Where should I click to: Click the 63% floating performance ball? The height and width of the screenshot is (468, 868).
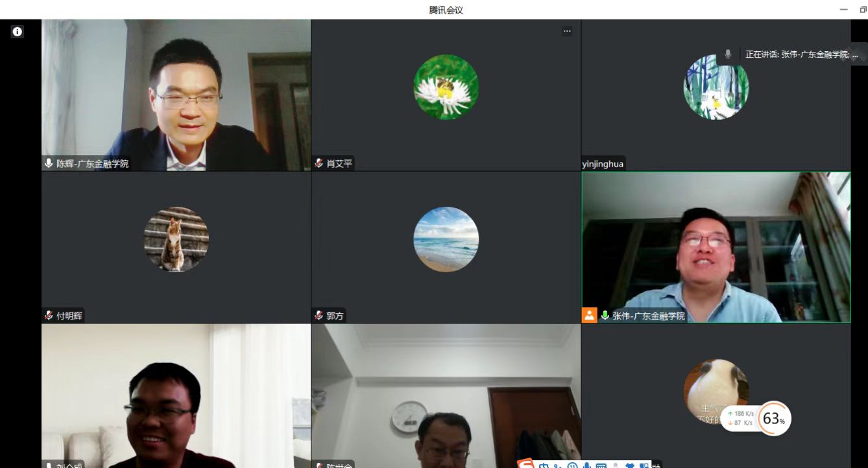pyautogui.click(x=773, y=419)
